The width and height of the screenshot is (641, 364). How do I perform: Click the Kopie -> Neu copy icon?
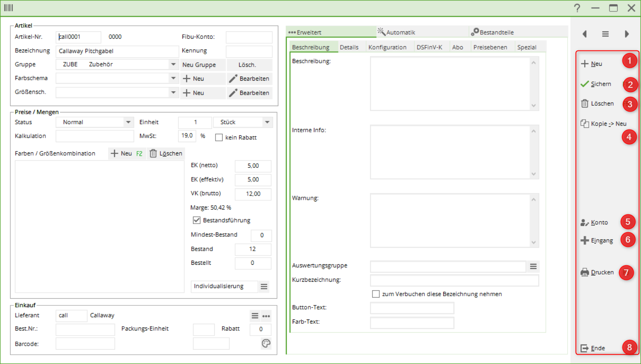pos(585,124)
